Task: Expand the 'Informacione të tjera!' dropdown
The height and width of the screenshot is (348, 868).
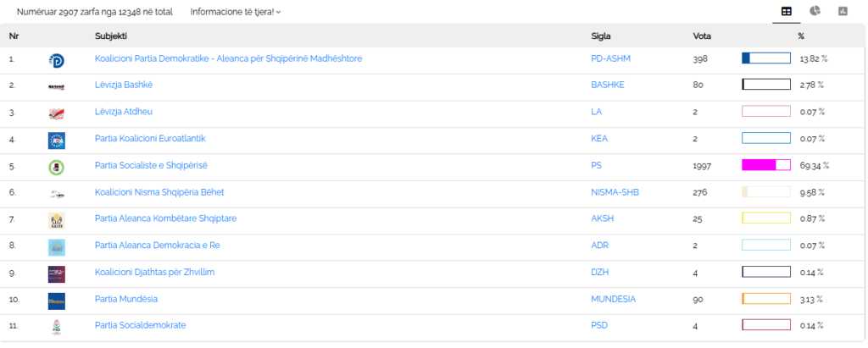Action: pyautogui.click(x=236, y=12)
